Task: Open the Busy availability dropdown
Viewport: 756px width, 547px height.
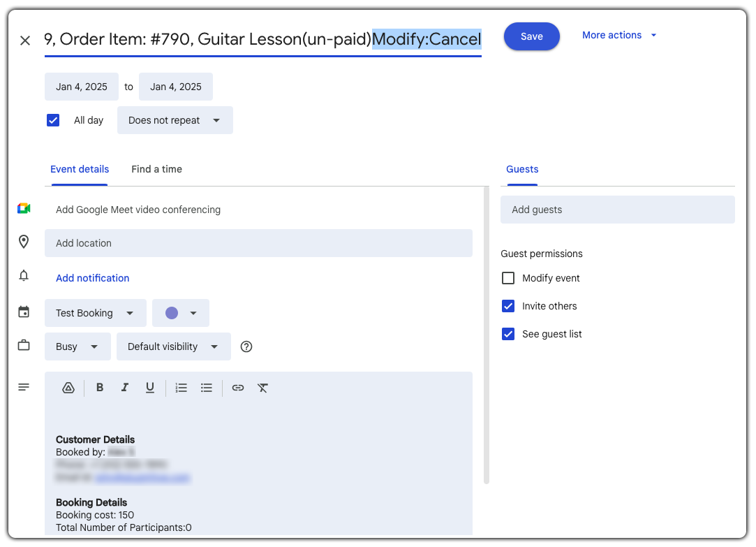Action: pyautogui.click(x=77, y=347)
